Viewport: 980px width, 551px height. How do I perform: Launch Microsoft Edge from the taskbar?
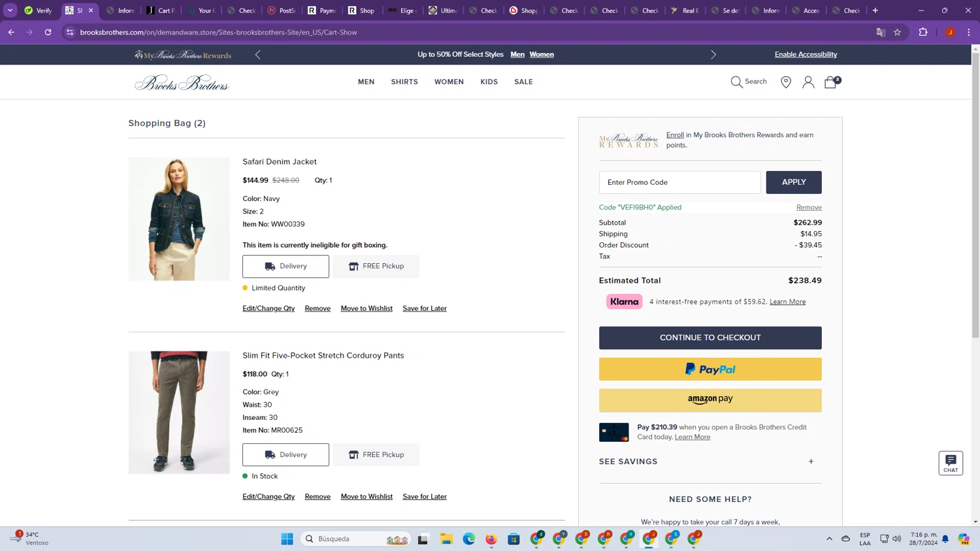469,539
